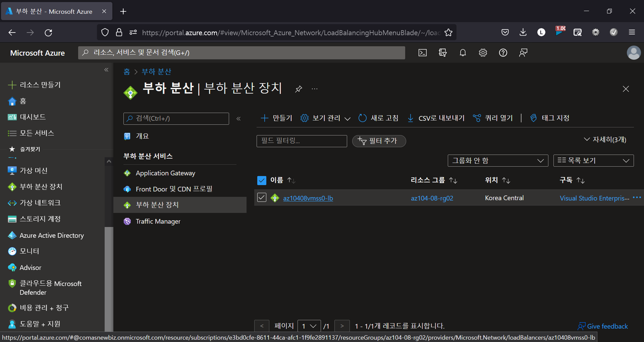Screen dimensions: 644x342
Task: Open az10408vmss0-lb load balancer link
Action: [x=308, y=198]
